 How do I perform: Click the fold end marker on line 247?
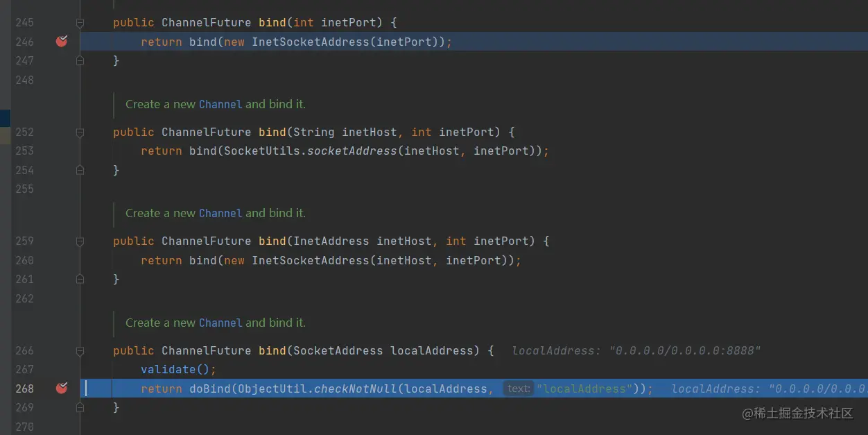80,61
